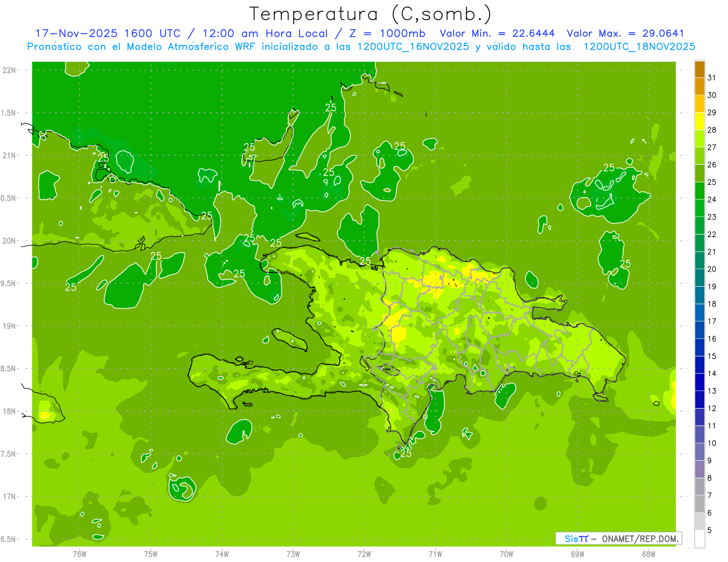Pick the gray segment between 6 and 7
The height and width of the screenshot is (562, 728).
pyautogui.click(x=699, y=504)
